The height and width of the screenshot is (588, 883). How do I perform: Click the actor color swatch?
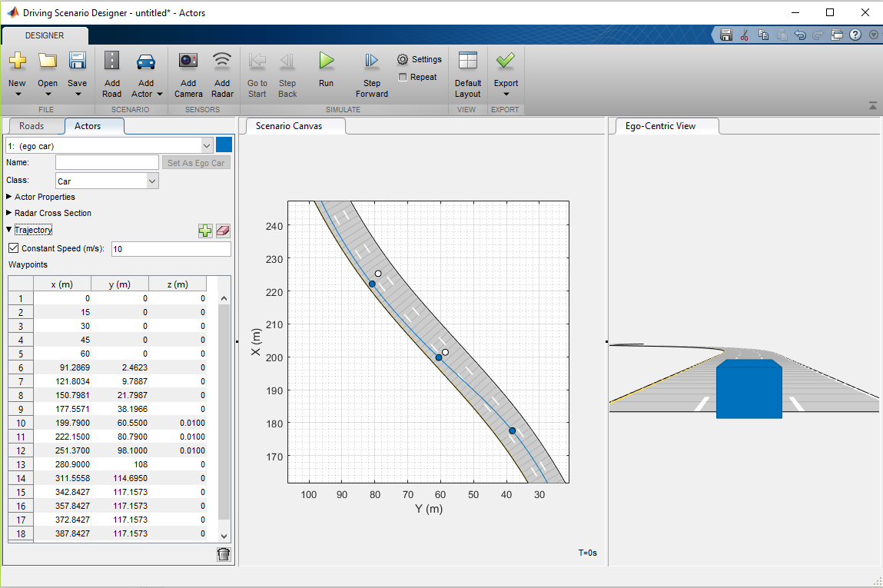click(224, 145)
